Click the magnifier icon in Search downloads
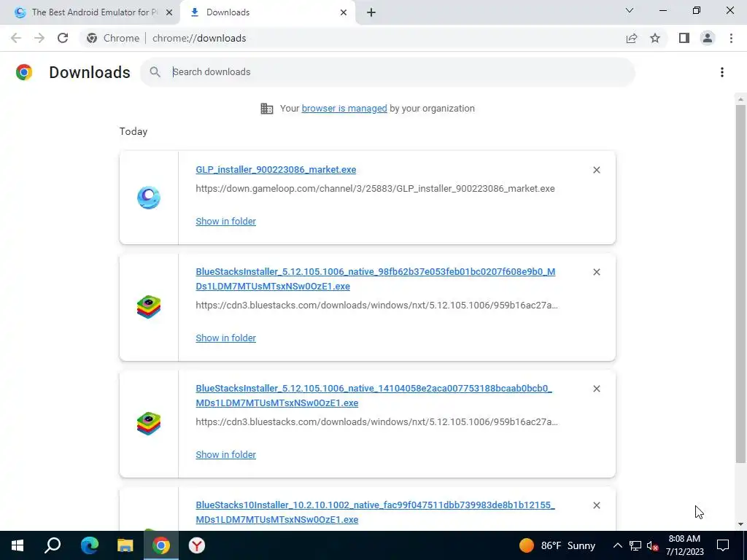 [x=155, y=72]
